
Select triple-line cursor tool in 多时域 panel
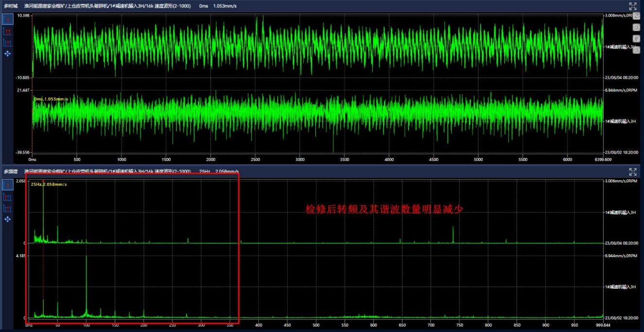[8, 42]
